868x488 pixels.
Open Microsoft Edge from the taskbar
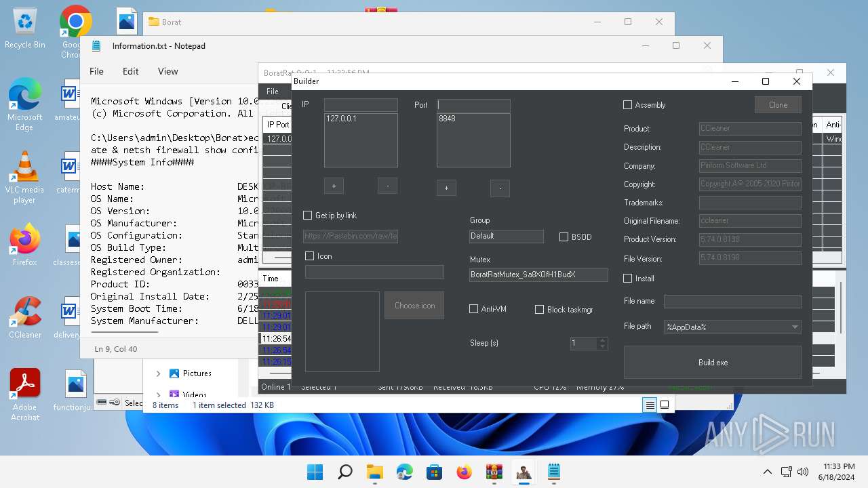tap(405, 472)
